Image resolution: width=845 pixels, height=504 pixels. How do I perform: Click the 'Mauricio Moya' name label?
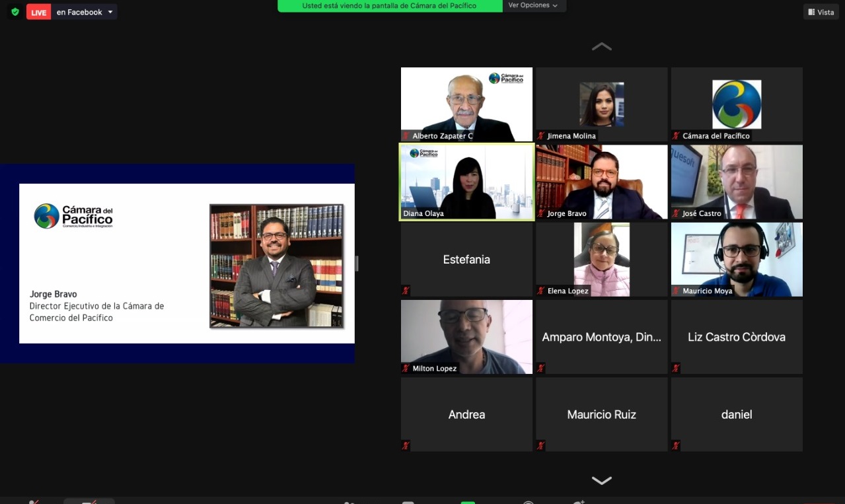click(x=708, y=291)
